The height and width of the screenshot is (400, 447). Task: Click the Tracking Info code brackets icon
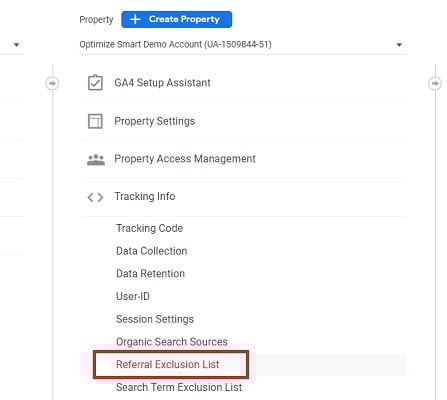coord(95,197)
